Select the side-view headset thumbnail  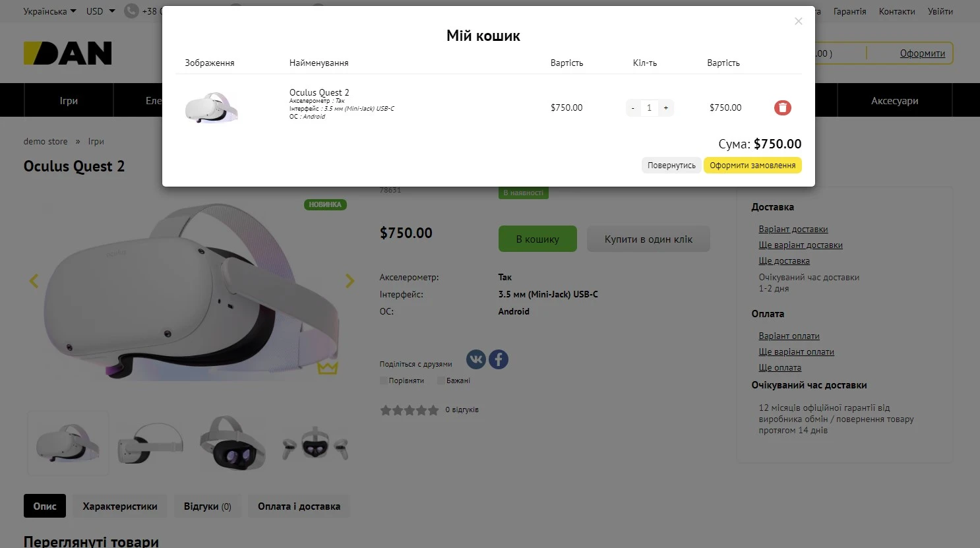(150, 443)
